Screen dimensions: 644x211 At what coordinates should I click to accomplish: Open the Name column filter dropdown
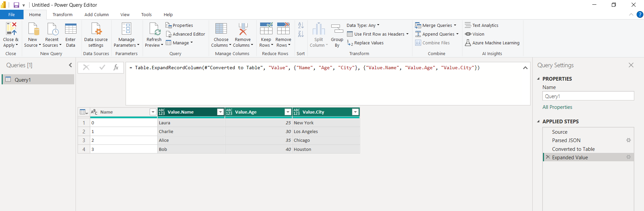(153, 112)
